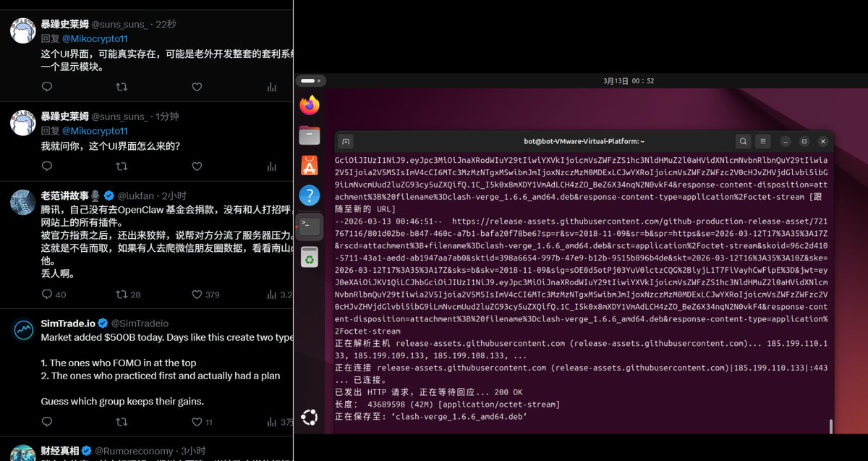868x461 pixels.
Task: Select the Terminal icon in the dock
Action: pos(310,226)
